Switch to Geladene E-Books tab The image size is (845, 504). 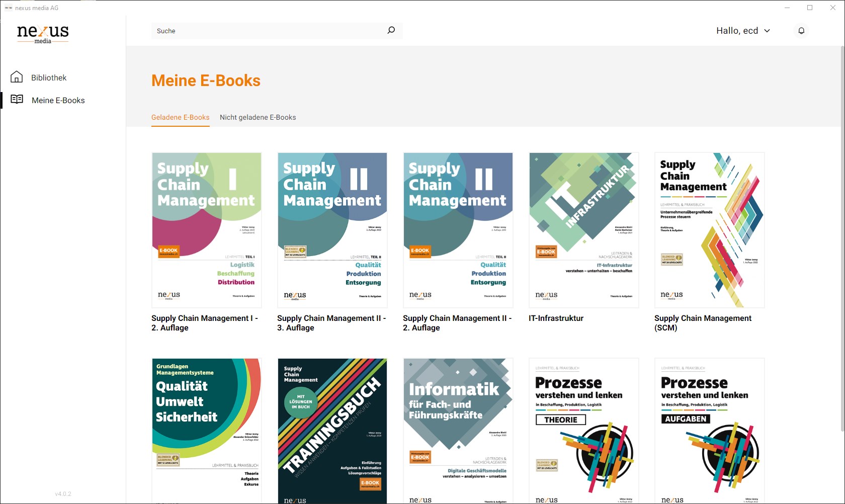(181, 117)
